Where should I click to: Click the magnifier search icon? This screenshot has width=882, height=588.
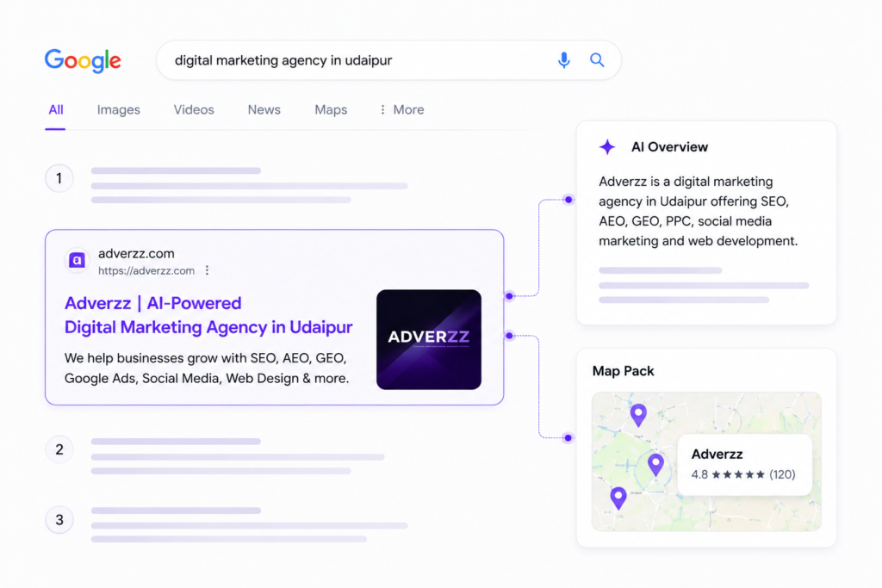597,60
